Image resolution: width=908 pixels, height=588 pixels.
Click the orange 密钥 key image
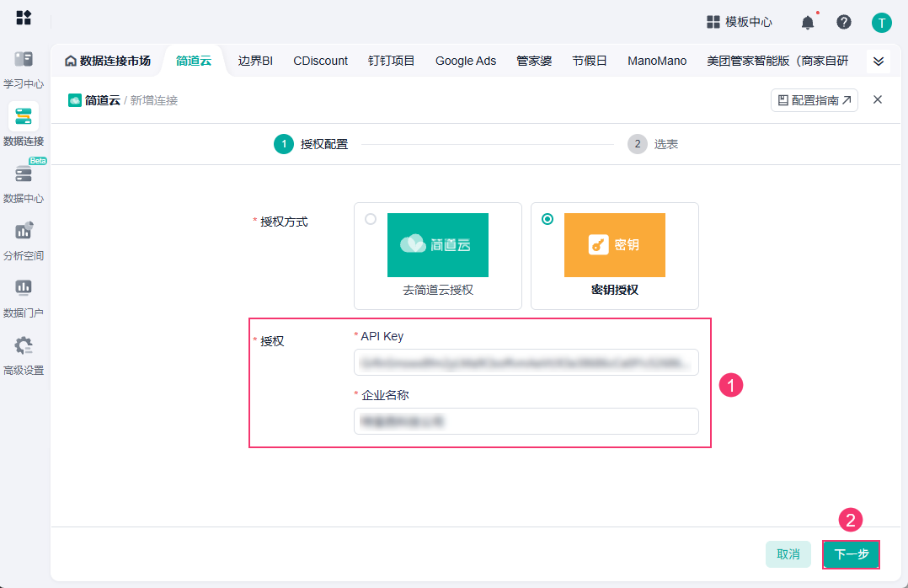(614, 245)
